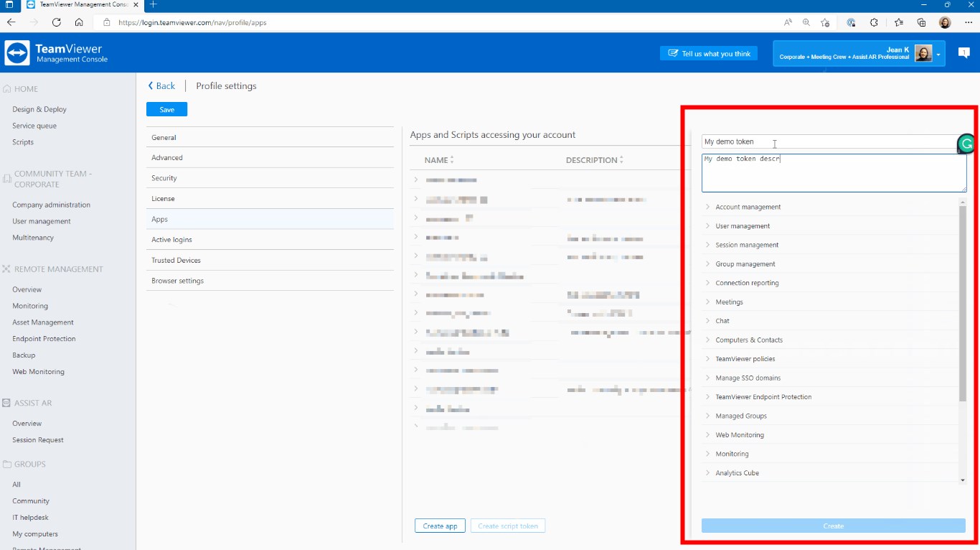This screenshot has width=980, height=550.
Task: Go to the browser home page
Action: coord(79,22)
